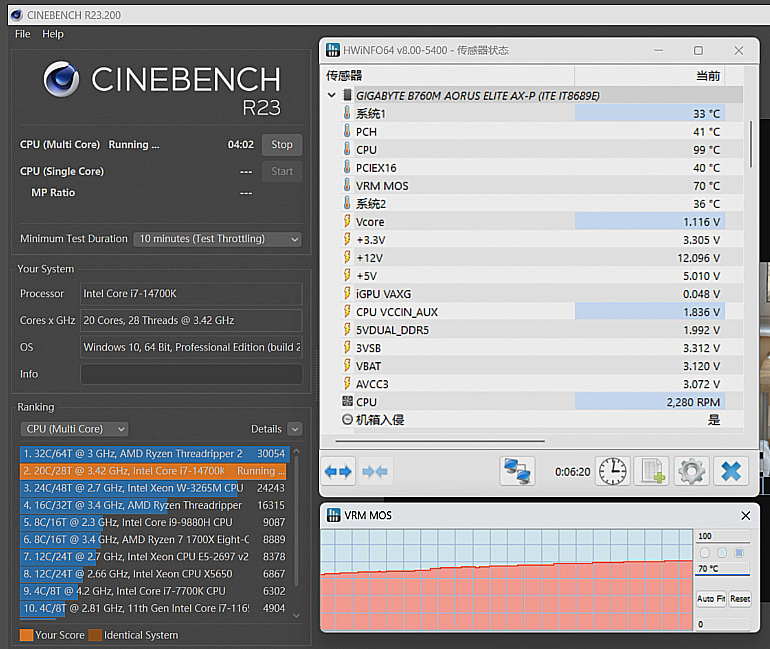Open the Minimum Test Duration dropdown
The width and height of the screenshot is (770, 649).
[218, 239]
